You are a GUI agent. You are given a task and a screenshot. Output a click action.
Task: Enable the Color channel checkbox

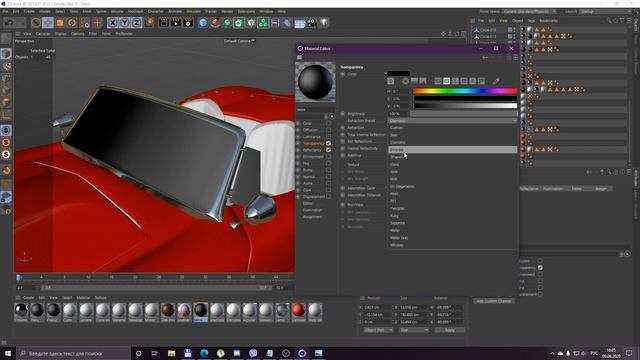[329, 123]
